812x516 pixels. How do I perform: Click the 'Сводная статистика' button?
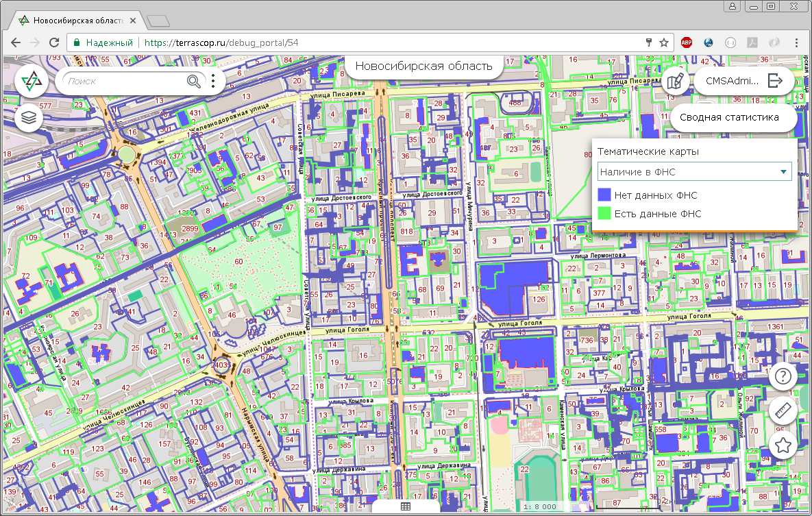tap(729, 117)
